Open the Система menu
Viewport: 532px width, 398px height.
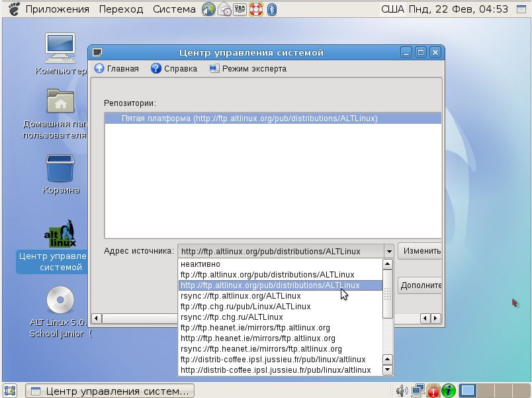tap(174, 9)
